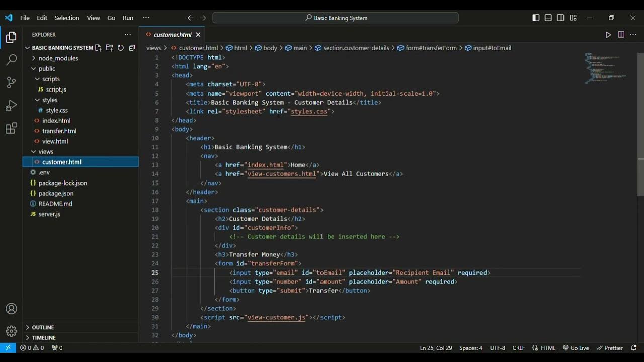Screen dimensions: 644x362
Task: Open editor more actions menu
Action: tap(633, 35)
